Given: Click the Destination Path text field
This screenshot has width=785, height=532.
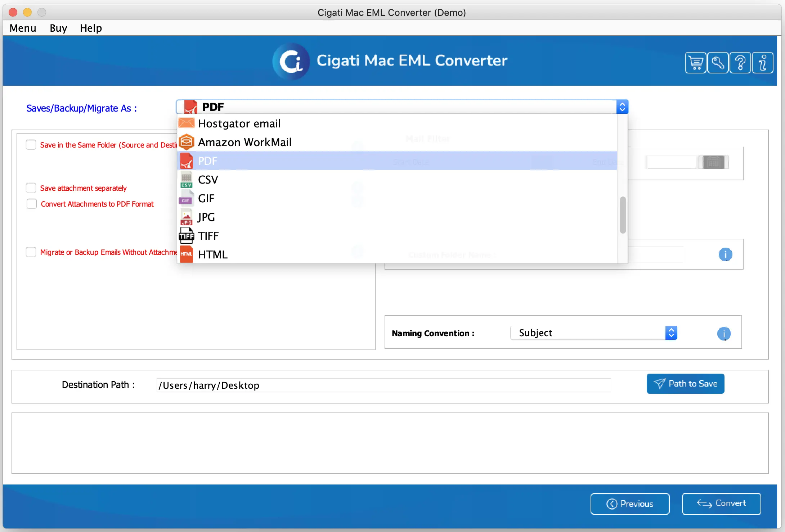Looking at the screenshot, I should pos(383,385).
